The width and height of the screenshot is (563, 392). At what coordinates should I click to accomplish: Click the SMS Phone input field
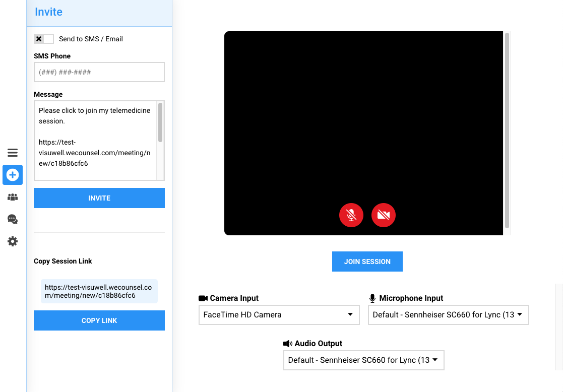99,72
